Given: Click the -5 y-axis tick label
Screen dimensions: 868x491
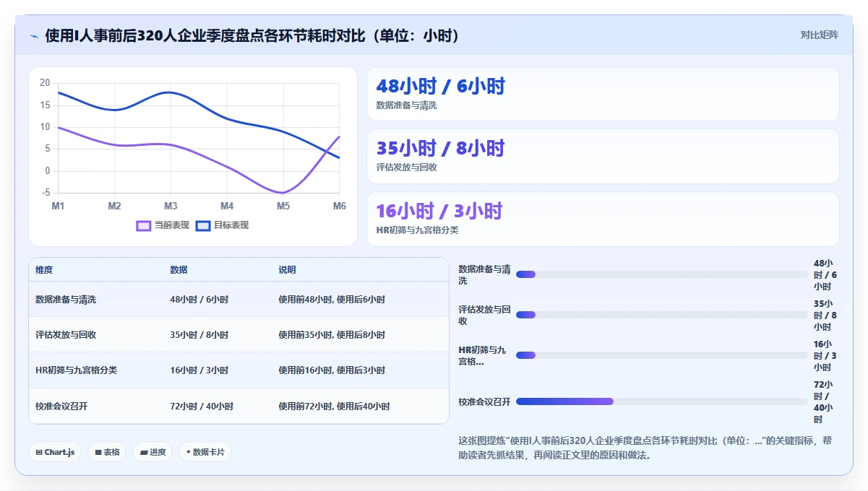Looking at the screenshot, I should (46, 193).
